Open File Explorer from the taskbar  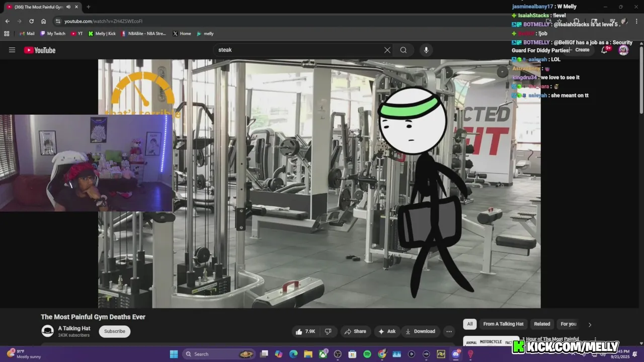tap(308, 354)
